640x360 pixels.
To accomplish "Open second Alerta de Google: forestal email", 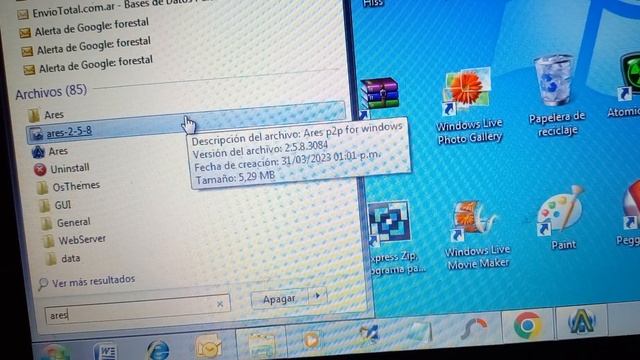I will point(87,46).
